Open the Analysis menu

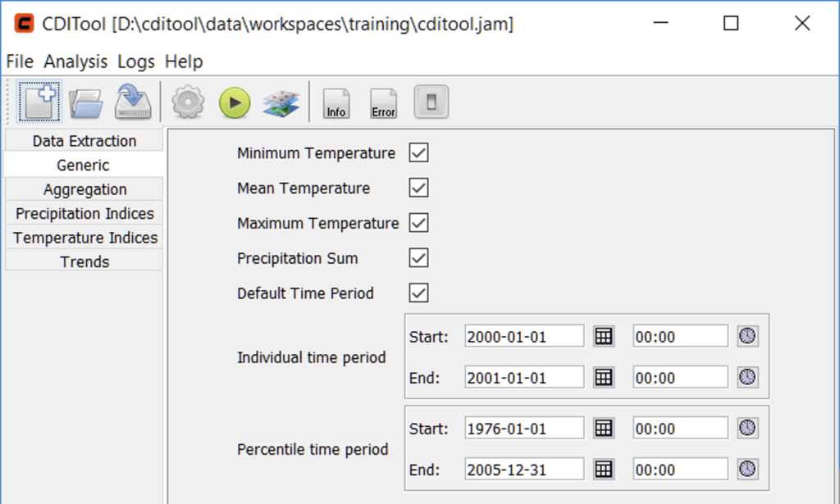point(75,61)
